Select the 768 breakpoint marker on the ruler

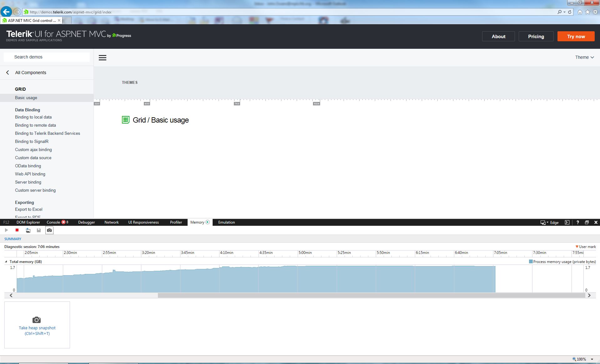point(237,104)
